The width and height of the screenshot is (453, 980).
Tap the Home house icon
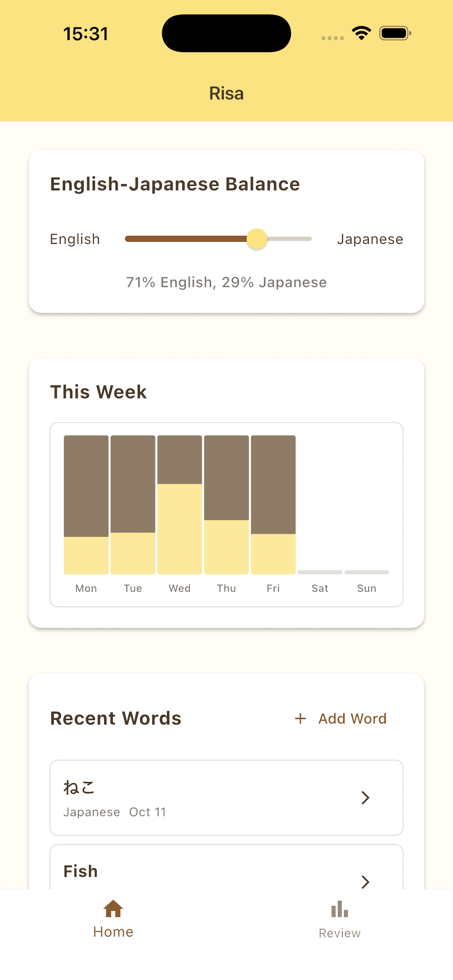point(113,909)
